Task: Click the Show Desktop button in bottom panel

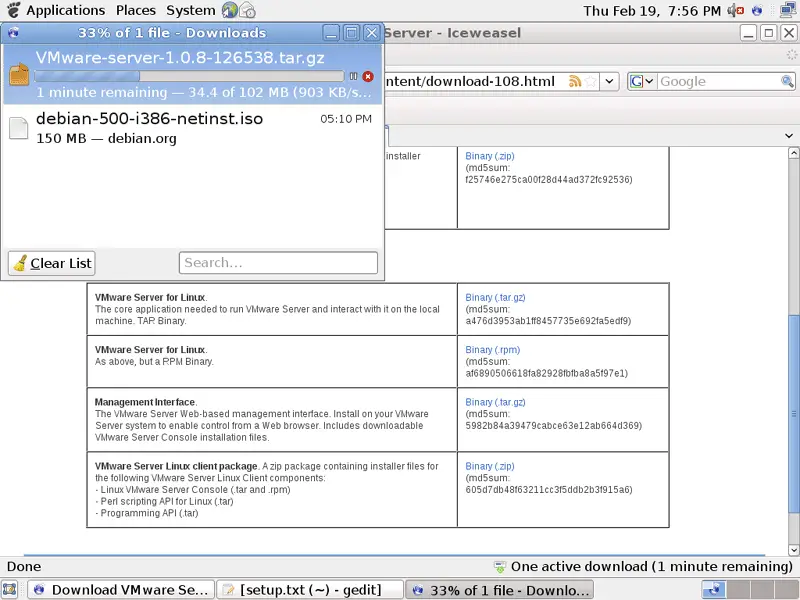Action: (10, 590)
